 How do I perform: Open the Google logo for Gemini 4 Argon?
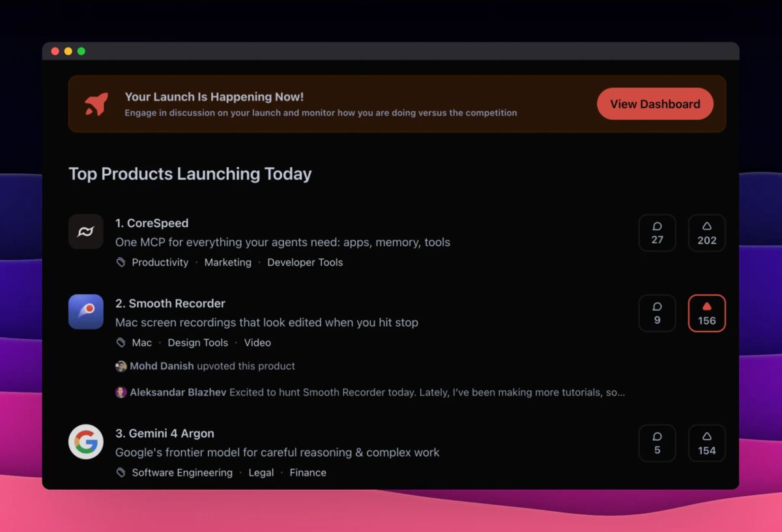click(x=86, y=441)
